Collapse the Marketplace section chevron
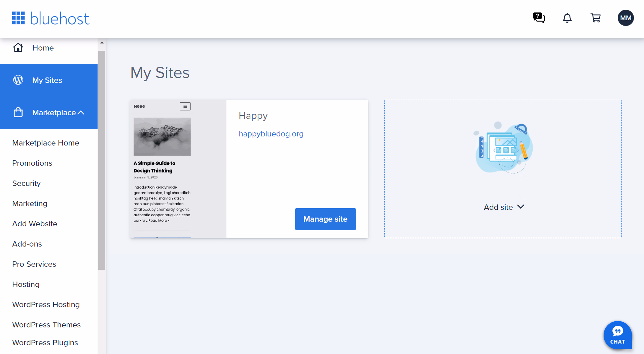Image resolution: width=644 pixels, height=354 pixels. 81,112
